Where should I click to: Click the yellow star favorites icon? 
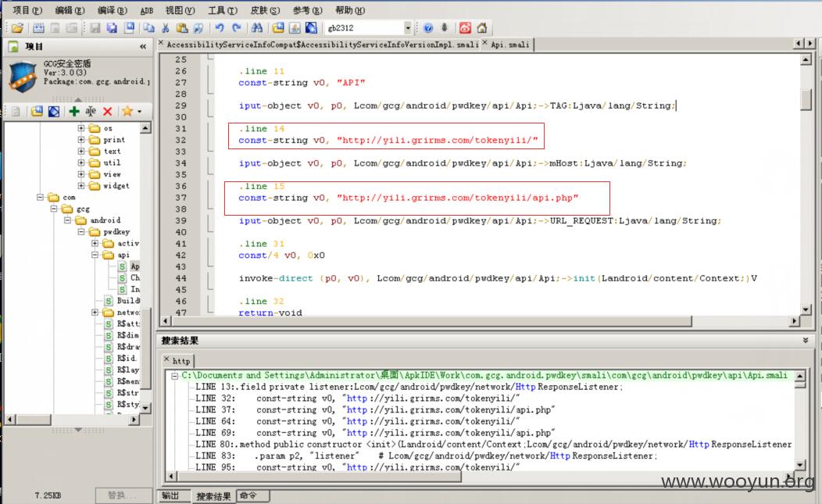[127, 111]
